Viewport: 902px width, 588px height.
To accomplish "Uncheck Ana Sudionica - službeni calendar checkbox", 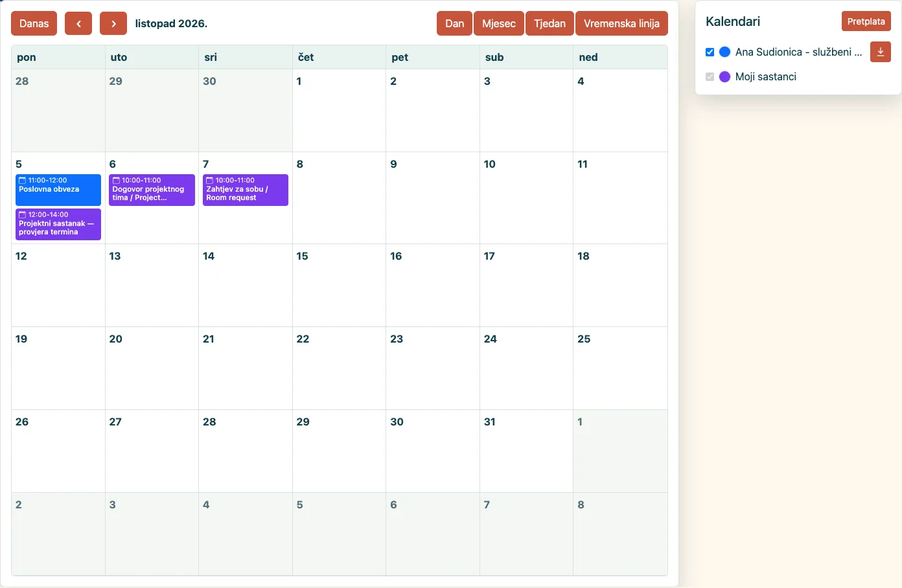I will click(x=710, y=52).
